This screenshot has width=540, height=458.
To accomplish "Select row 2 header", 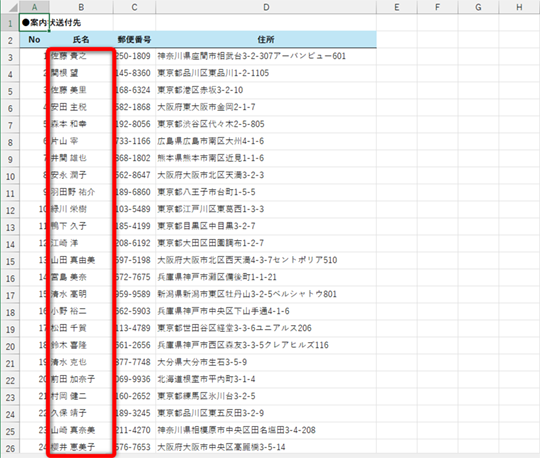I will 10,40.
